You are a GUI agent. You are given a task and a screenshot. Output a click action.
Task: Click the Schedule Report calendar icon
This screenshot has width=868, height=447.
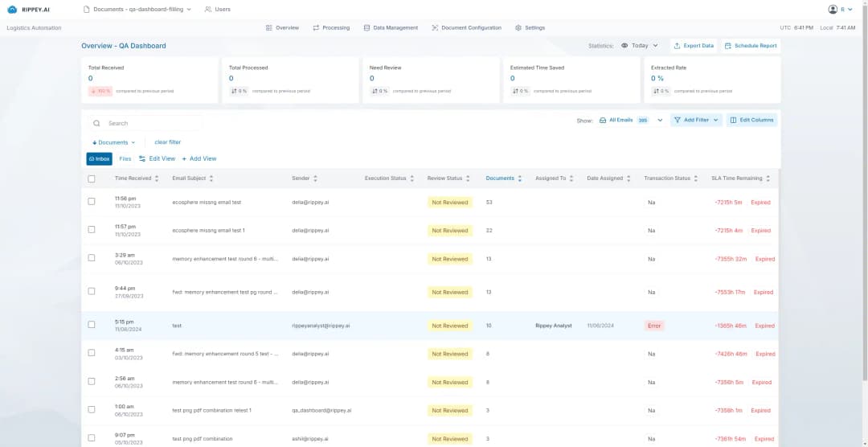728,46
